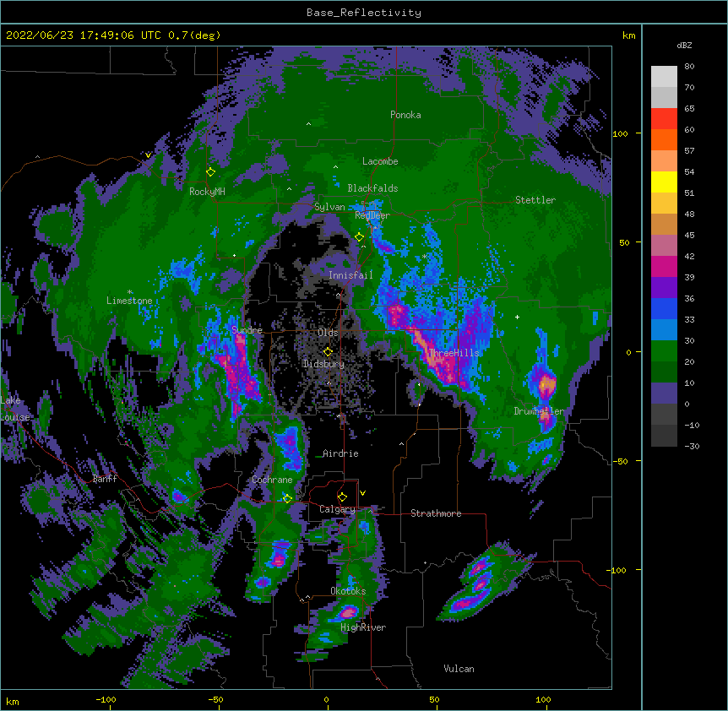
Task: Select the Banff label
Action: click(x=105, y=479)
